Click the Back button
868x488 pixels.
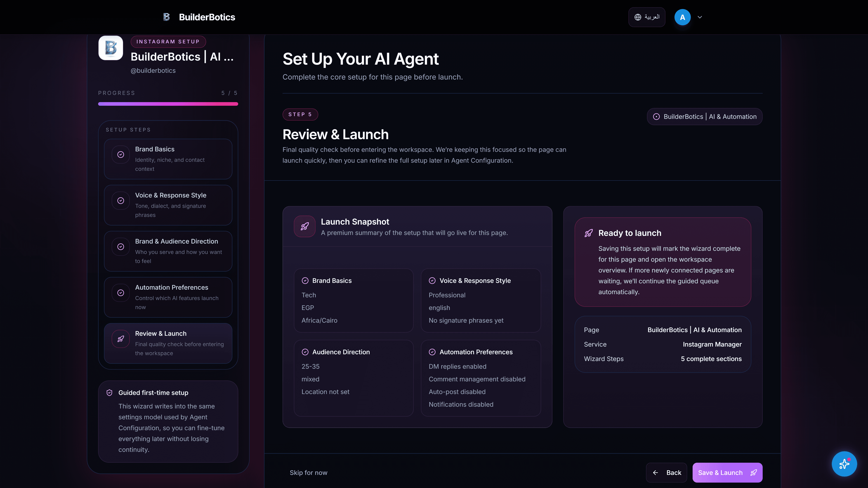pos(667,472)
